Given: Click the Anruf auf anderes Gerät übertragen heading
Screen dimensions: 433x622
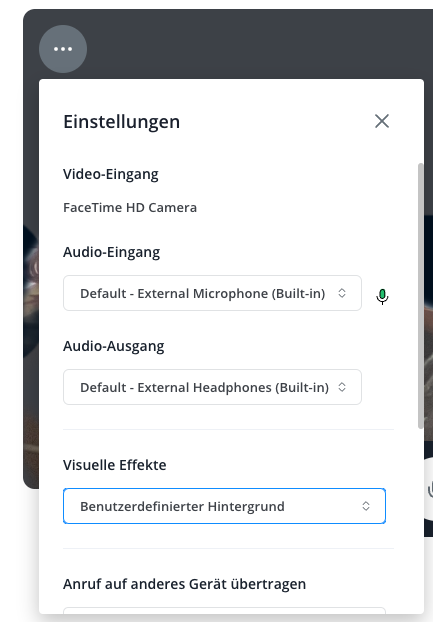Looking at the screenshot, I should (184, 584).
